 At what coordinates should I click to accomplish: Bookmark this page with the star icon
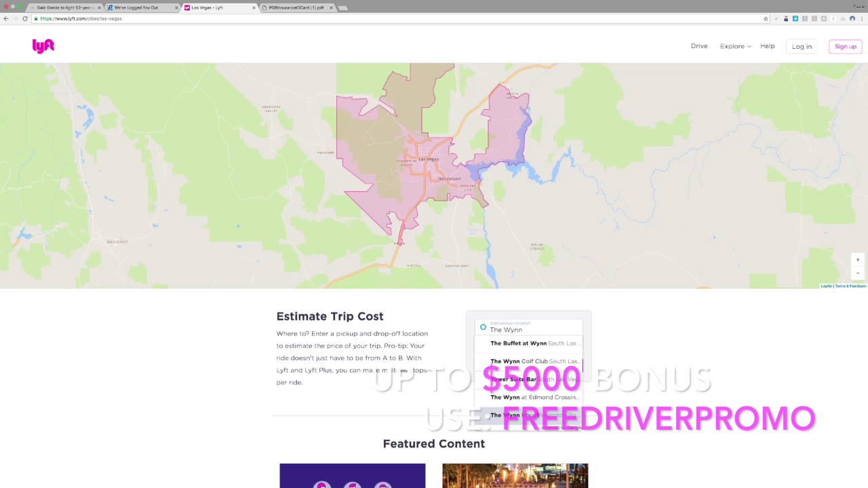click(766, 18)
